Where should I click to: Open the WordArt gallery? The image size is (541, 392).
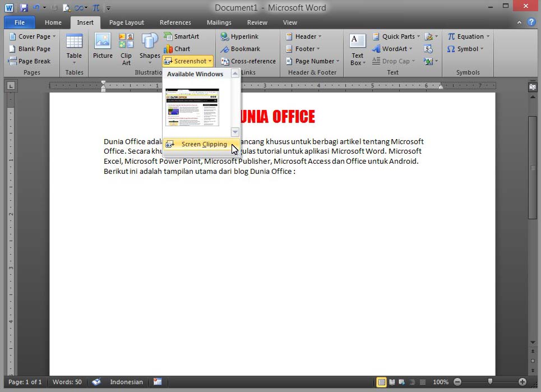coord(392,49)
